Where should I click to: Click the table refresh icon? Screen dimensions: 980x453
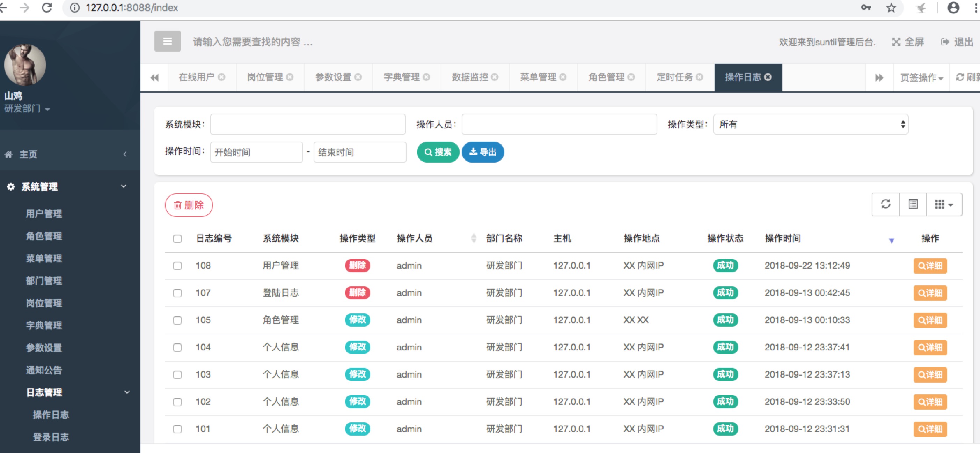click(885, 205)
